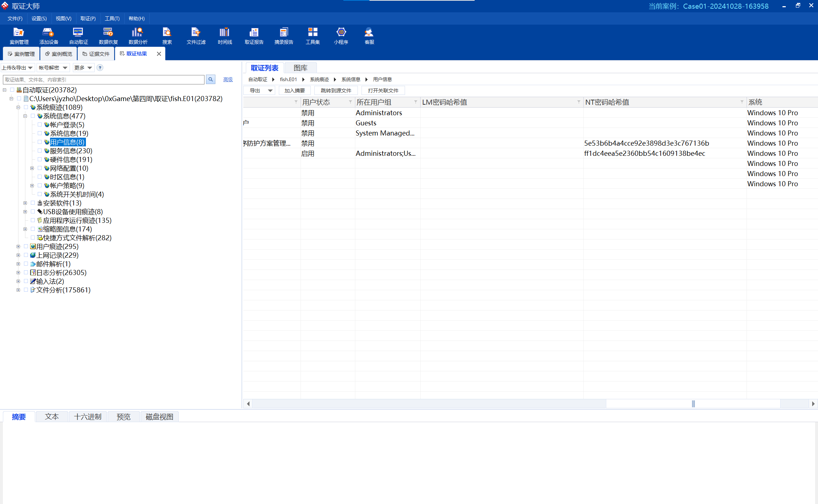Contact 客服 via toolbar icon
The height and width of the screenshot is (504, 818).
pyautogui.click(x=369, y=36)
